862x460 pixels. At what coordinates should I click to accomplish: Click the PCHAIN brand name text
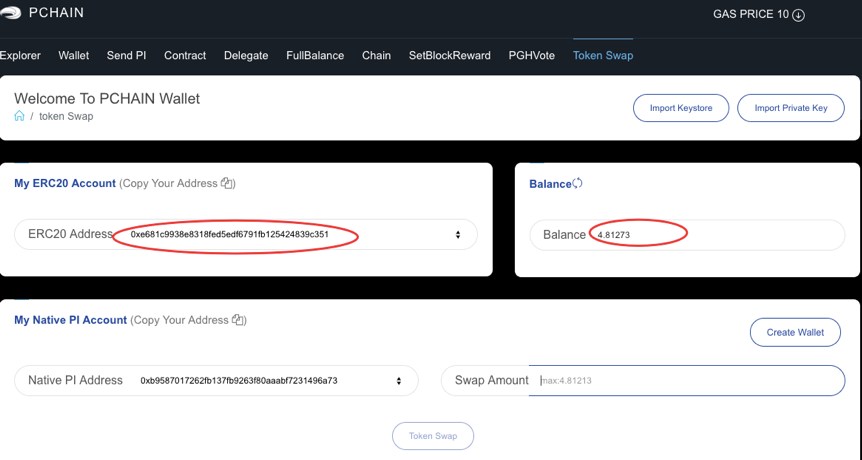[x=57, y=13]
